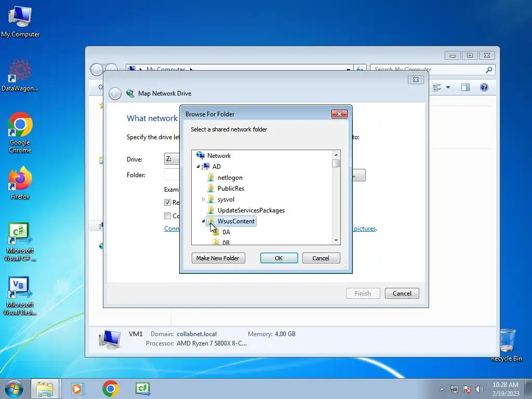Open My Computer desktop icon
Viewport: 532px width, 399px height.
point(20,21)
